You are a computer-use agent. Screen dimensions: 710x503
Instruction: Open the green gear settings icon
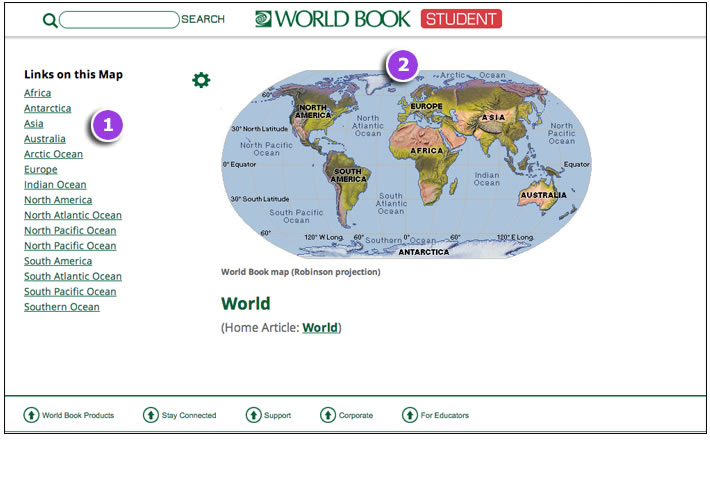pos(201,80)
